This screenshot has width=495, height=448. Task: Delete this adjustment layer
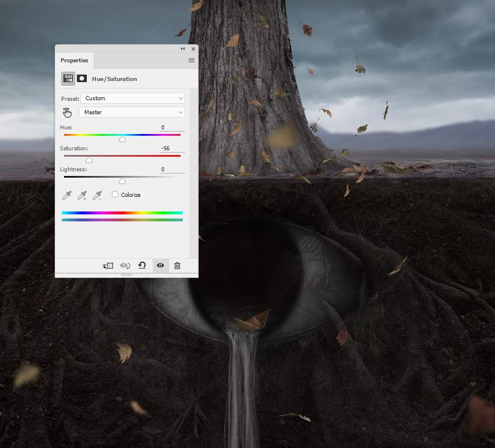coord(178,266)
